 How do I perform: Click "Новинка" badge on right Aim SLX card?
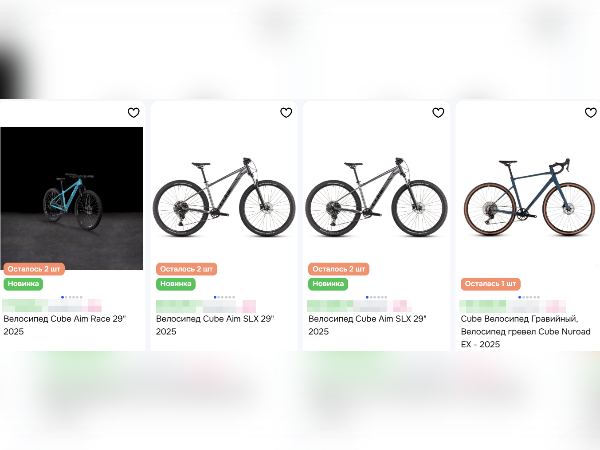click(328, 284)
